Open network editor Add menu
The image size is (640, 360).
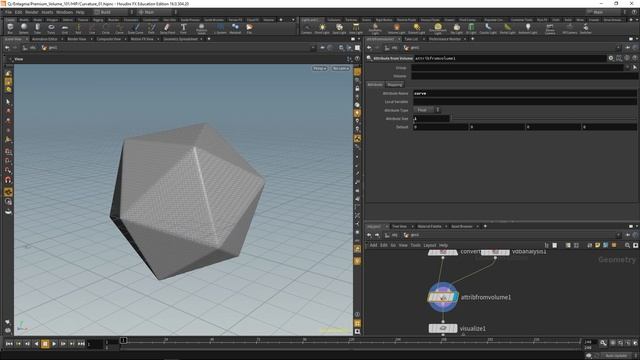coord(373,245)
